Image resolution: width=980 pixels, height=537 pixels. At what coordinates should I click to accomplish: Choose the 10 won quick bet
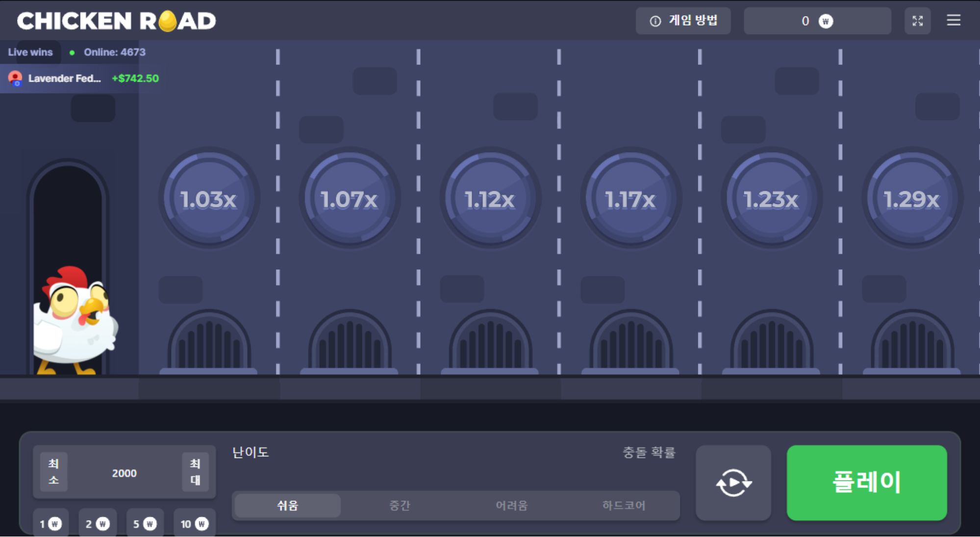point(195,524)
